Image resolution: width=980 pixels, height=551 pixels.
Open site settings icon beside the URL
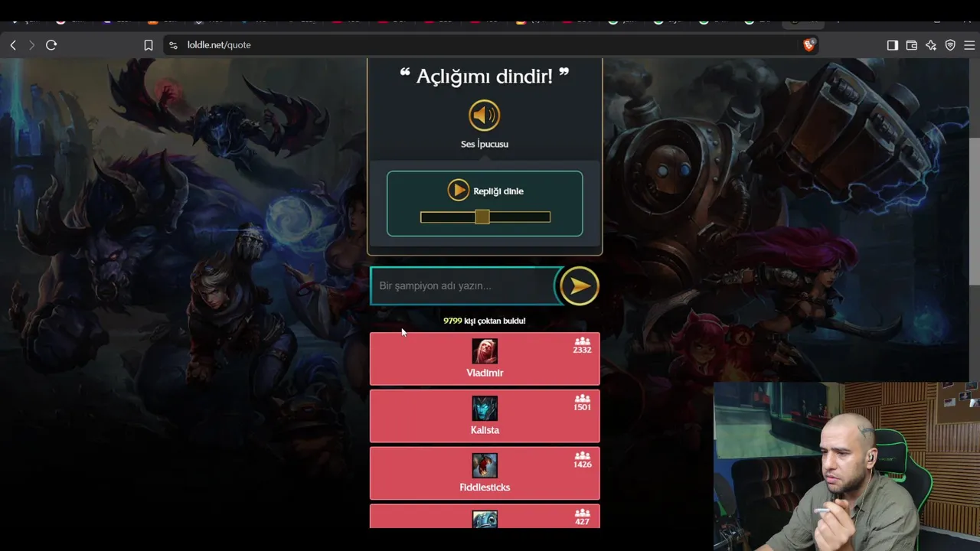(x=173, y=45)
